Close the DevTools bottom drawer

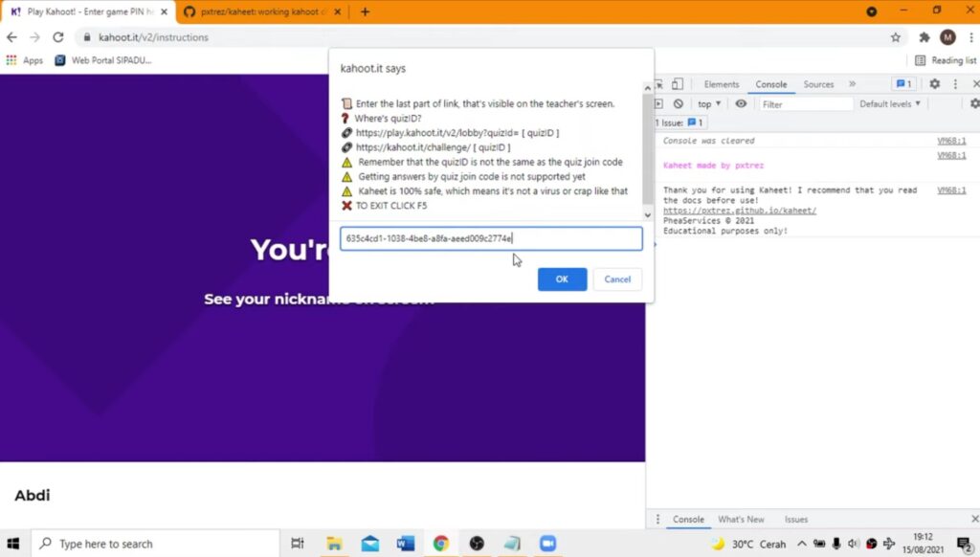974,520
